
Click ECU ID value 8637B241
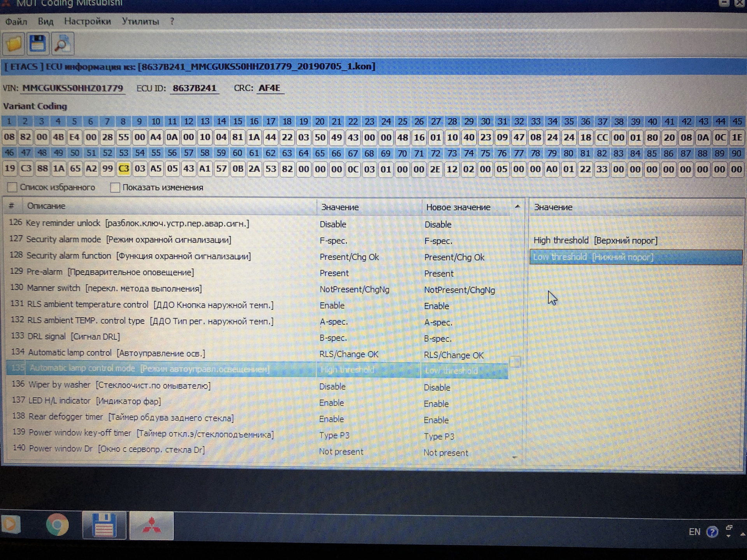click(x=194, y=88)
